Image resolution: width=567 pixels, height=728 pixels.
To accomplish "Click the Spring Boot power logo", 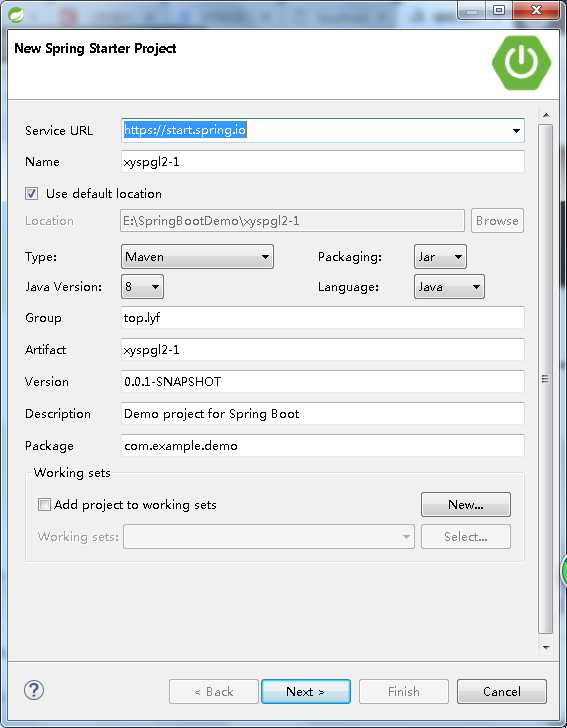I will [521, 63].
